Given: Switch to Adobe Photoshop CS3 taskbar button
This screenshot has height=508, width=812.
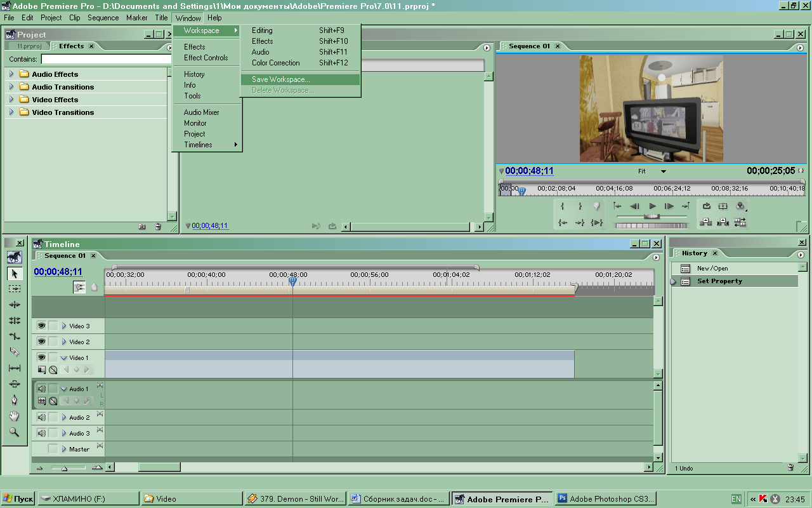Looking at the screenshot, I should [x=605, y=499].
